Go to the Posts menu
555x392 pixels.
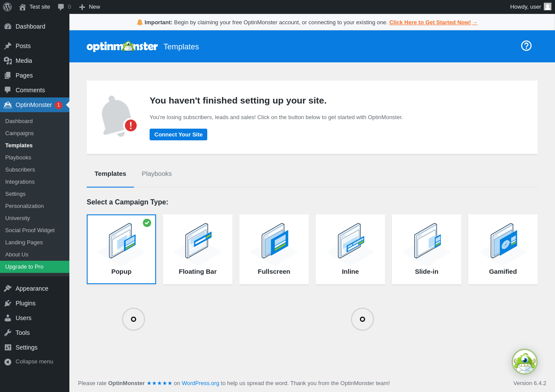click(35, 46)
